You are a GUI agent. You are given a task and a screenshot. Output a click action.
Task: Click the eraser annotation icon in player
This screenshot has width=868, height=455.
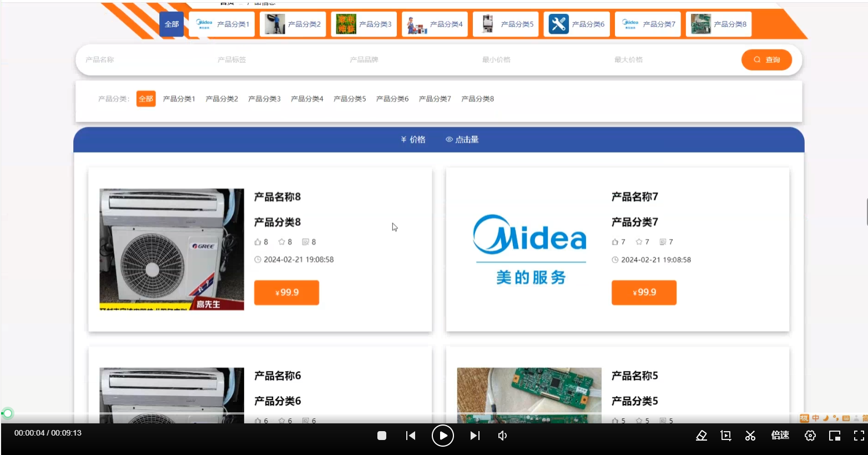[702, 436]
